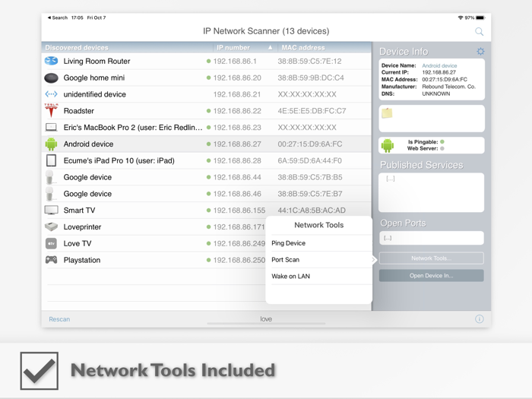
Task: Open the yellow sticky note icon
Action: [387, 113]
